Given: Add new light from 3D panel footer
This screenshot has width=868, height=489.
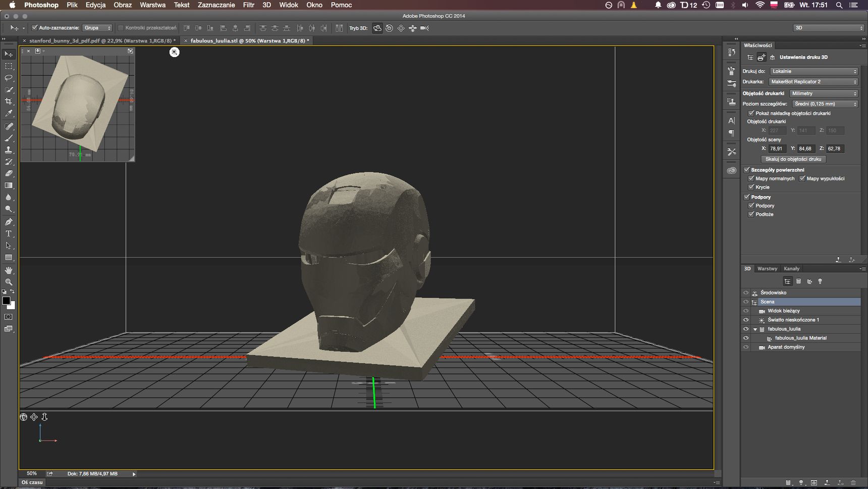Looking at the screenshot, I should (x=801, y=483).
